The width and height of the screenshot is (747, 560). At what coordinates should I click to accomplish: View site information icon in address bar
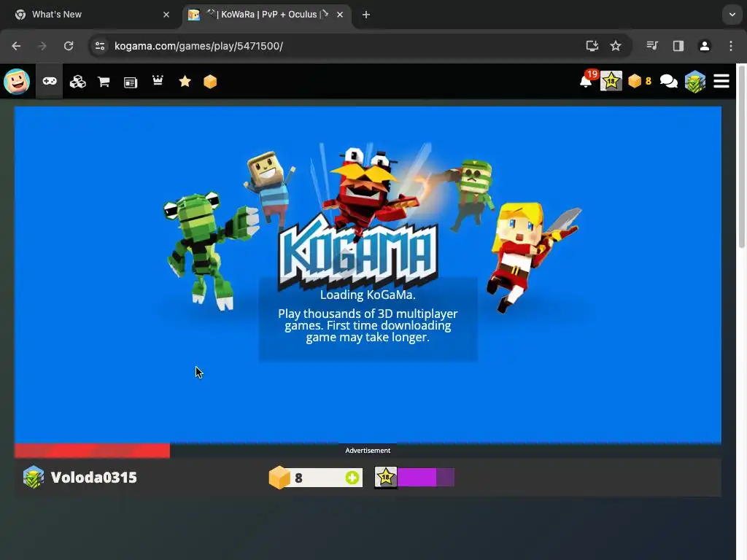coord(100,46)
